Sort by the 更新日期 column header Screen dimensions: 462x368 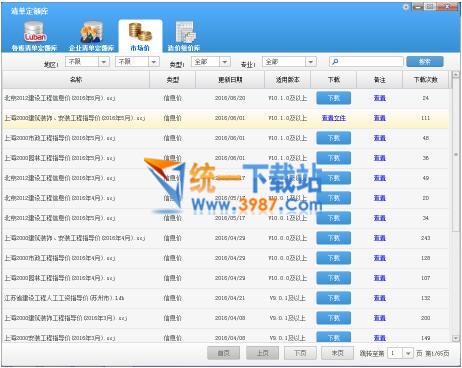click(230, 80)
